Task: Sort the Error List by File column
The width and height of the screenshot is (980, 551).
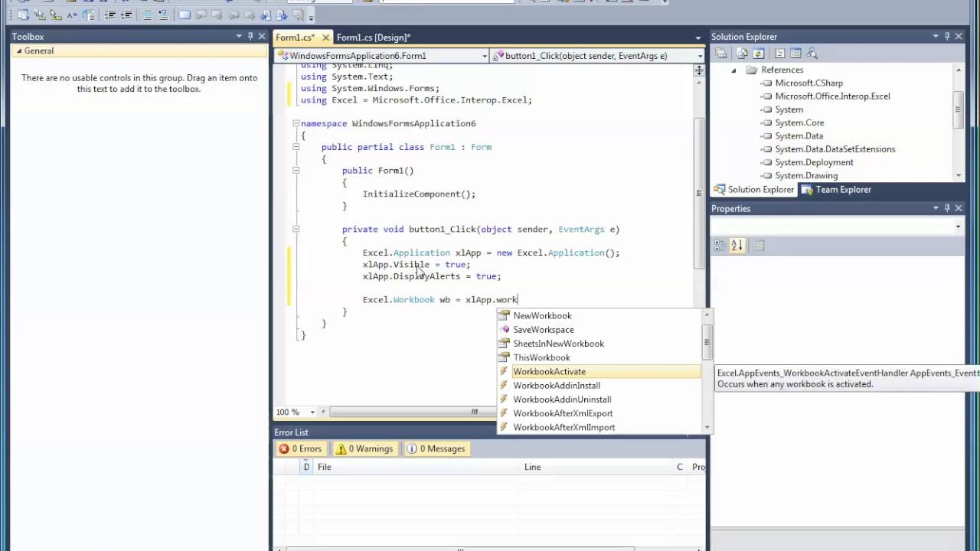Action: 416,467
